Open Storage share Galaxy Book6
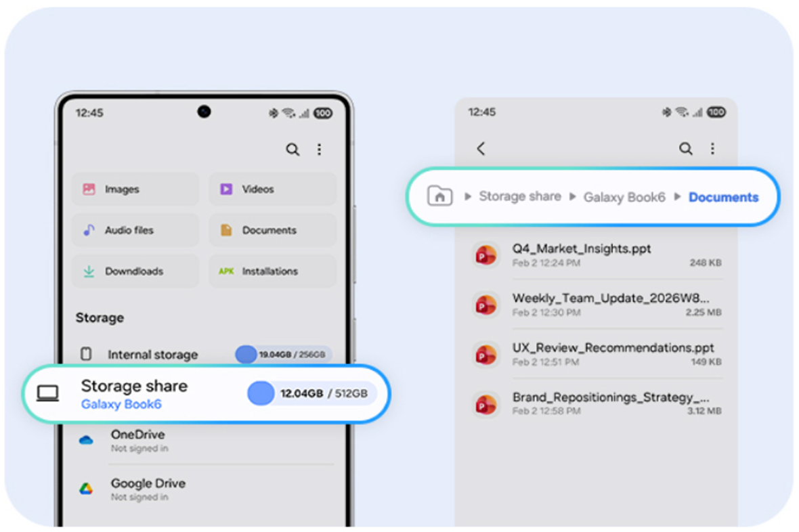The height and width of the screenshot is (532, 799). [206, 394]
